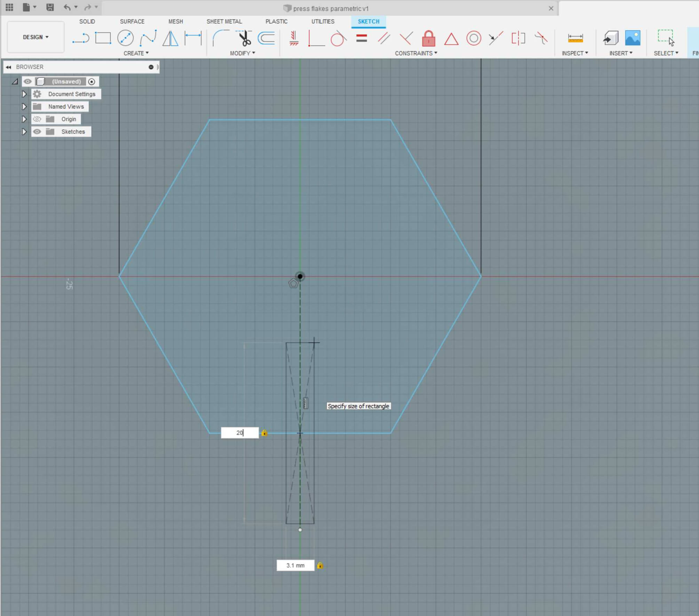The height and width of the screenshot is (616, 699).
Task: Apply the Symmetry constraint icon
Action: (518, 38)
